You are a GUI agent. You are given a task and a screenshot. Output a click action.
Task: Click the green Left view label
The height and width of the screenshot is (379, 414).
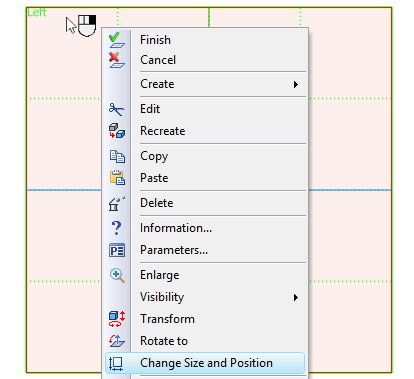[x=37, y=12]
